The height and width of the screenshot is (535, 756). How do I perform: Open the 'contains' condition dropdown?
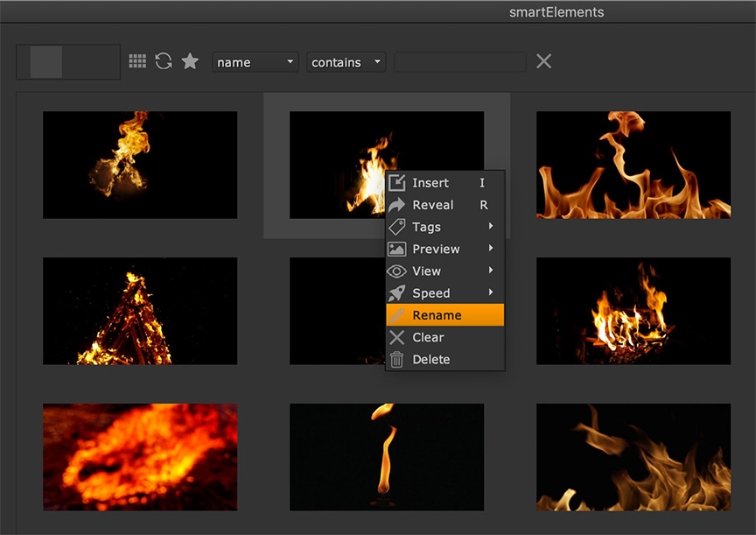346,62
